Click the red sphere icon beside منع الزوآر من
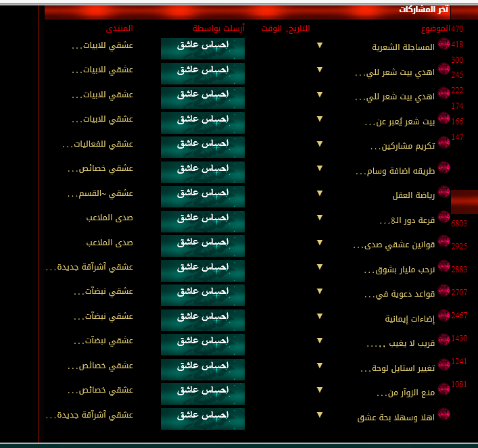 click(444, 389)
